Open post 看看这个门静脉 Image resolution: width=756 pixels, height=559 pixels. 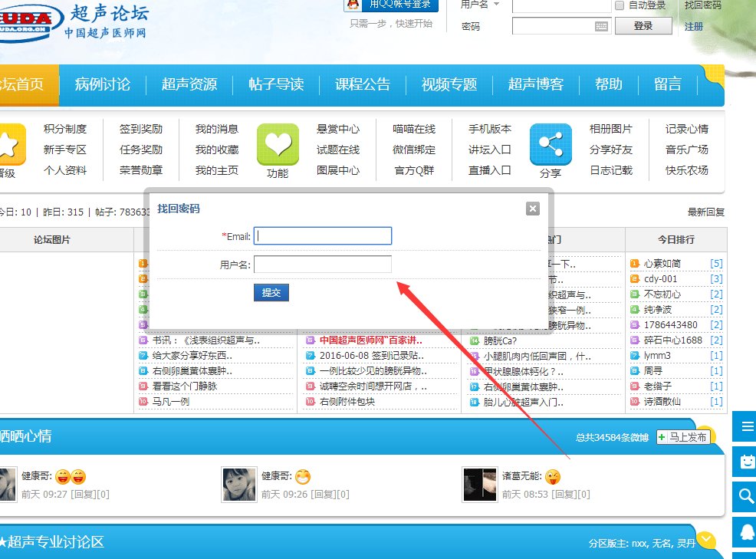point(185,386)
